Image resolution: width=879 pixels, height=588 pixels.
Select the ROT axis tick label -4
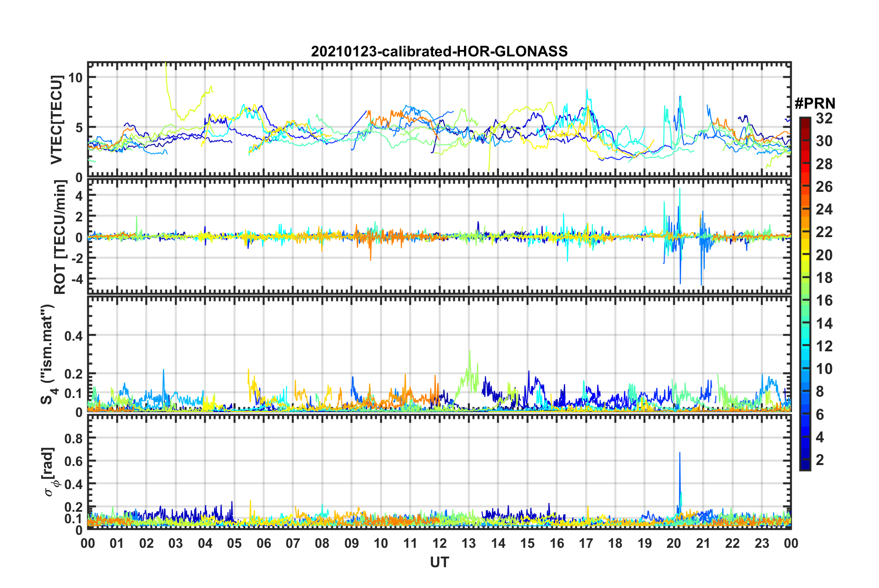(77, 279)
